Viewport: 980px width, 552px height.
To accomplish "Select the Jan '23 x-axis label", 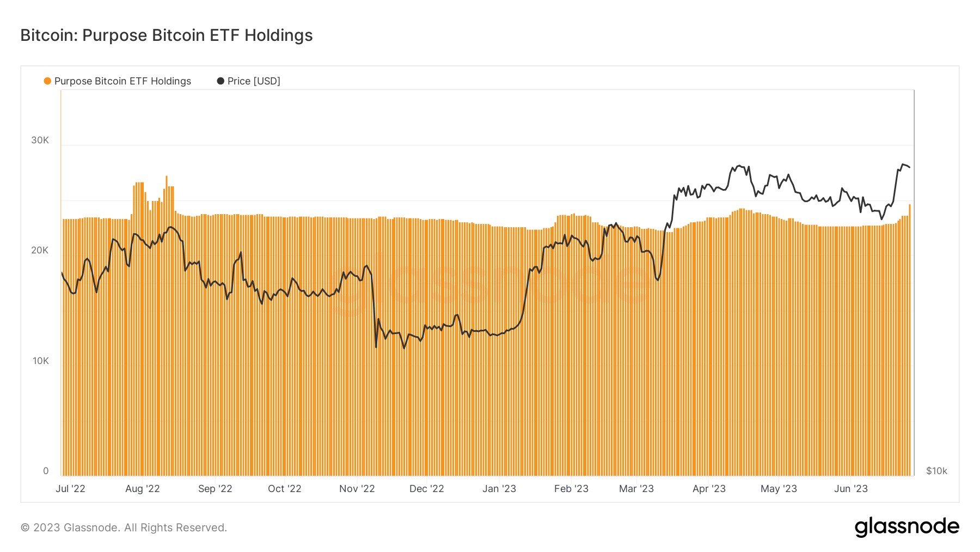I will [x=499, y=489].
